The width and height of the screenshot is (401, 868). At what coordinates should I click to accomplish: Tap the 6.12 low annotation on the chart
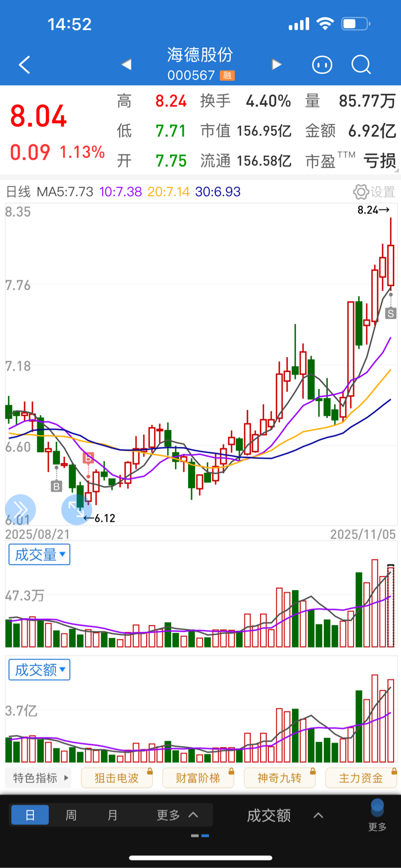pyautogui.click(x=99, y=518)
